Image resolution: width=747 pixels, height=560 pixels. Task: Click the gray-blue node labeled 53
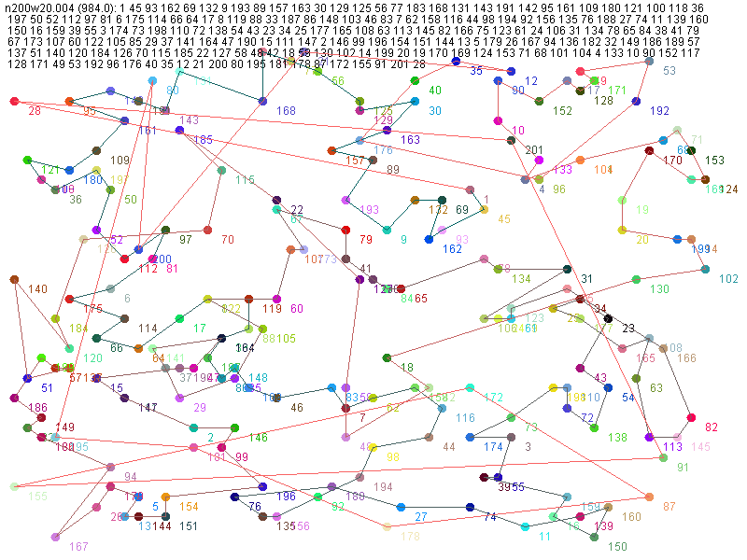point(649,62)
